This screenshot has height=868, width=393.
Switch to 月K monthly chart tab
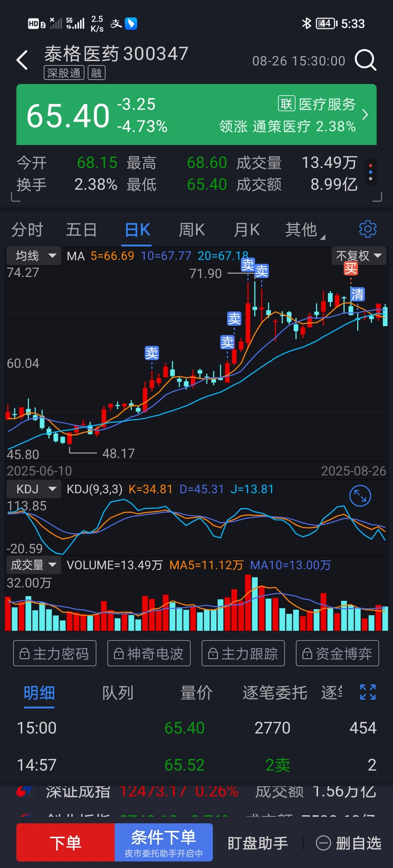[x=246, y=230]
